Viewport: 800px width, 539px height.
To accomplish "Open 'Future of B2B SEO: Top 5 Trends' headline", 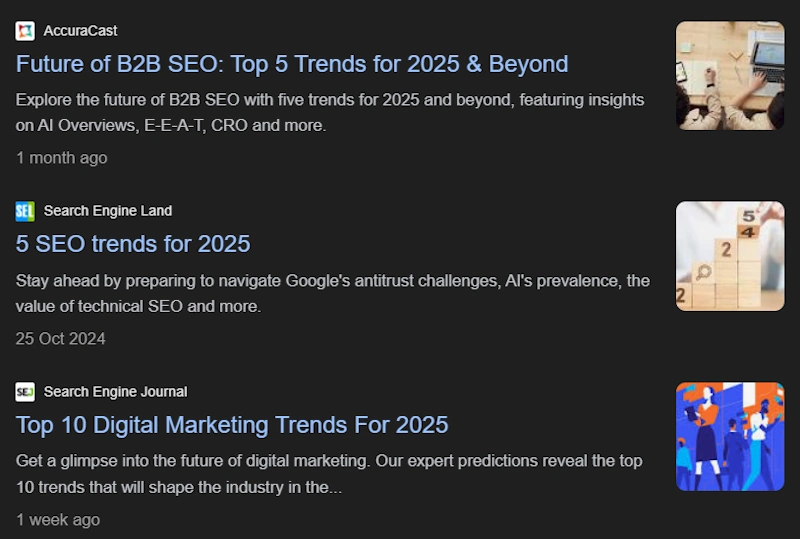I will [292, 64].
